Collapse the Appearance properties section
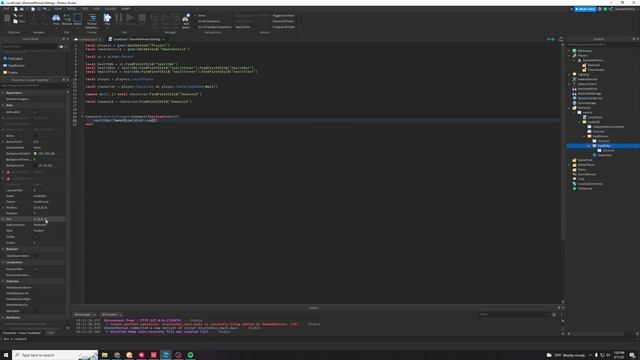The height and width of the screenshot is (360, 640). coord(3,93)
